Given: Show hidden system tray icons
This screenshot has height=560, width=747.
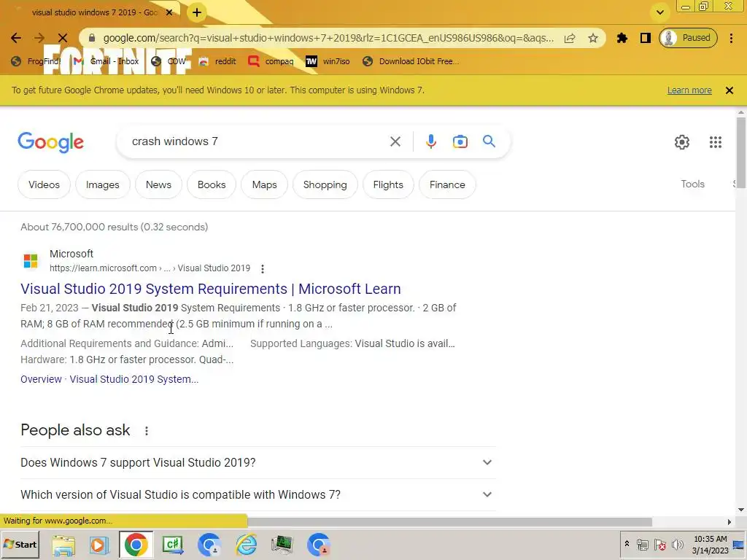Looking at the screenshot, I should pyautogui.click(x=627, y=544).
